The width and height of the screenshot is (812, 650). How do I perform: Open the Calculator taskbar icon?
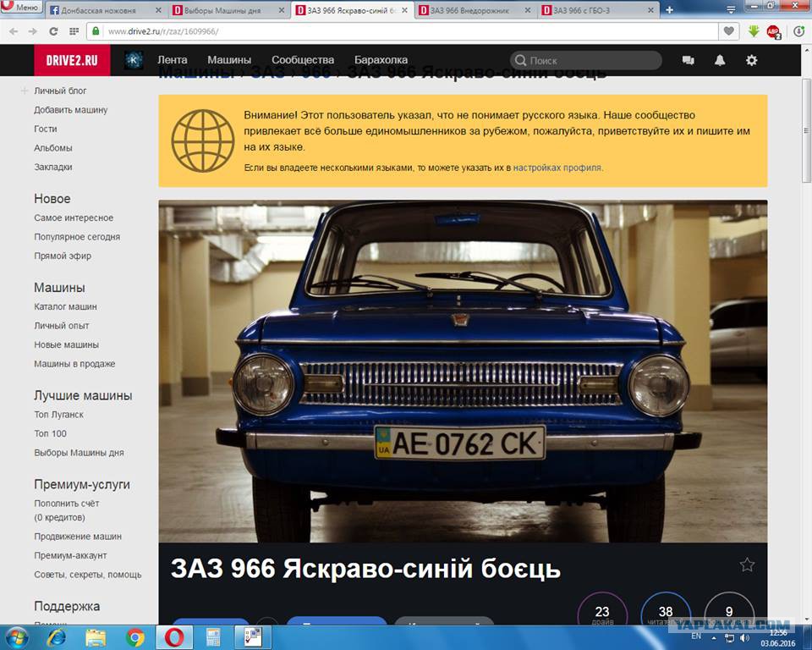(x=213, y=637)
